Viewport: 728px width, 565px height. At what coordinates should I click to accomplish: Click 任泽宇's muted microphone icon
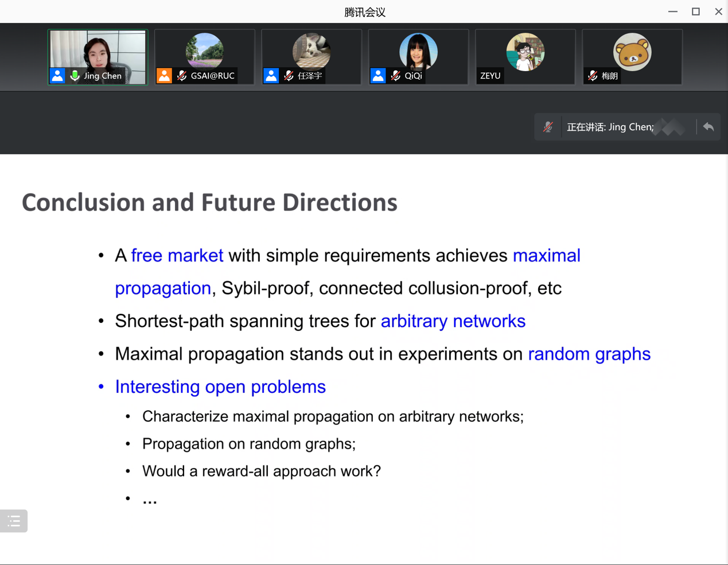(x=289, y=76)
